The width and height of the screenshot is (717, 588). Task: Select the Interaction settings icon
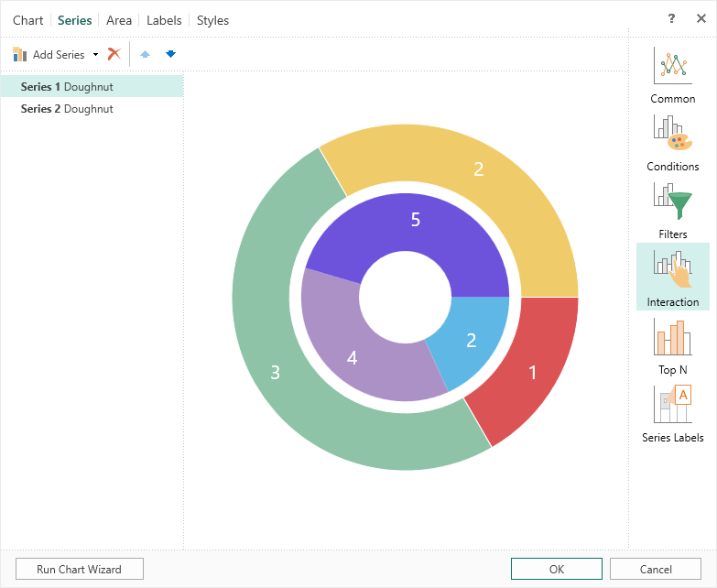click(672, 270)
